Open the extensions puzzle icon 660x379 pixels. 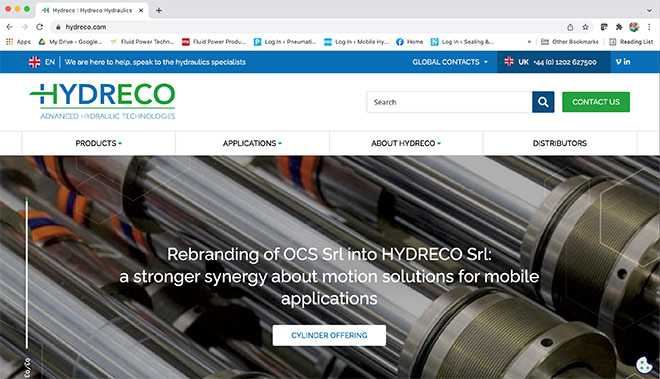click(x=619, y=27)
